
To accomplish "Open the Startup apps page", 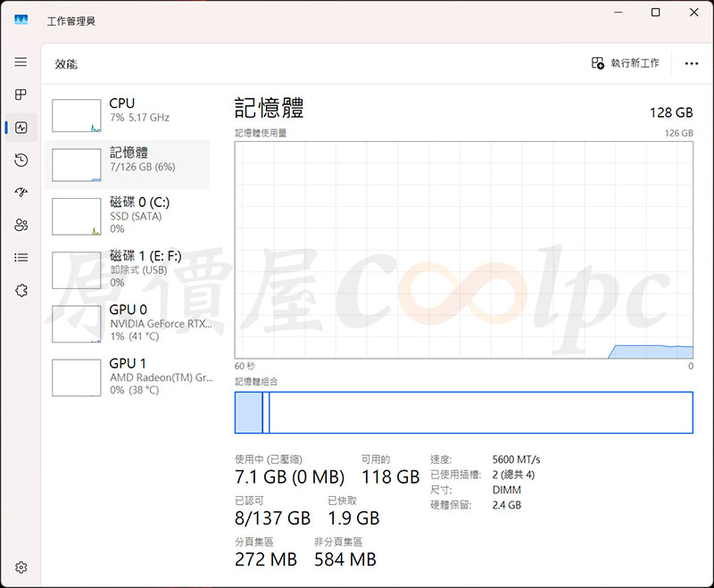I will tap(20, 192).
